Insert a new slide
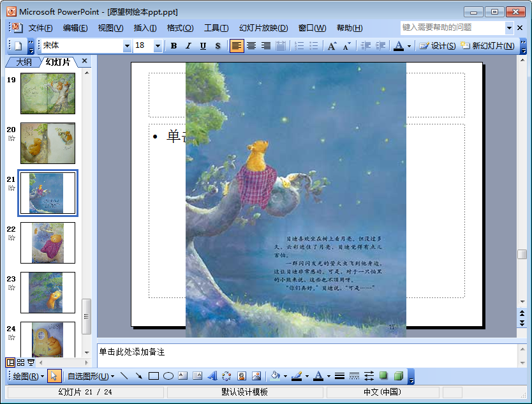Viewport: 532px width, 404px height. tap(487, 46)
